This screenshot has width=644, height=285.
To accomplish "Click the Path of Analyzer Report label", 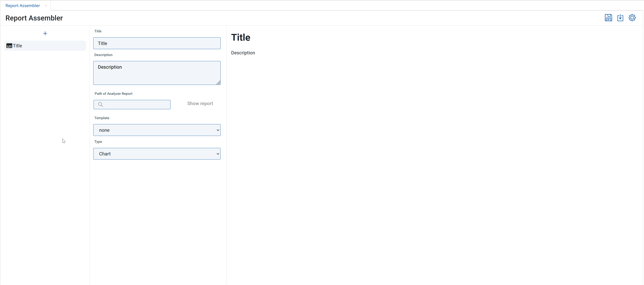I will pyautogui.click(x=113, y=94).
